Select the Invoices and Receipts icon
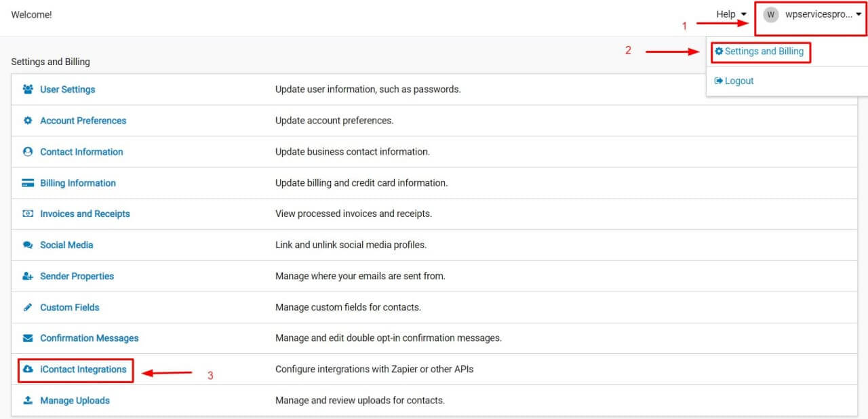Screen dimensions: 868x419 coord(27,214)
